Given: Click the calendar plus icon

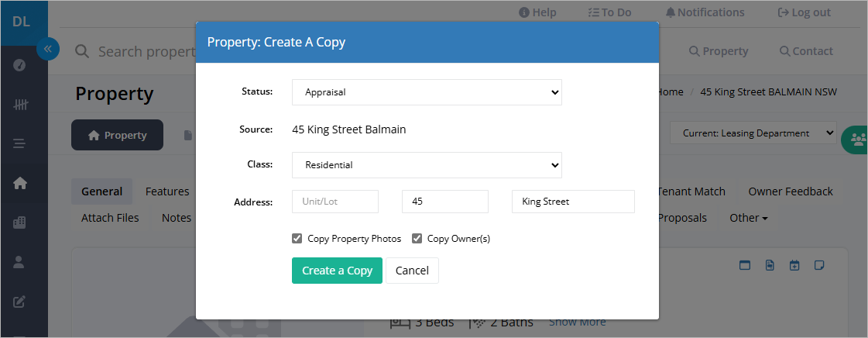Looking at the screenshot, I should coord(794,265).
